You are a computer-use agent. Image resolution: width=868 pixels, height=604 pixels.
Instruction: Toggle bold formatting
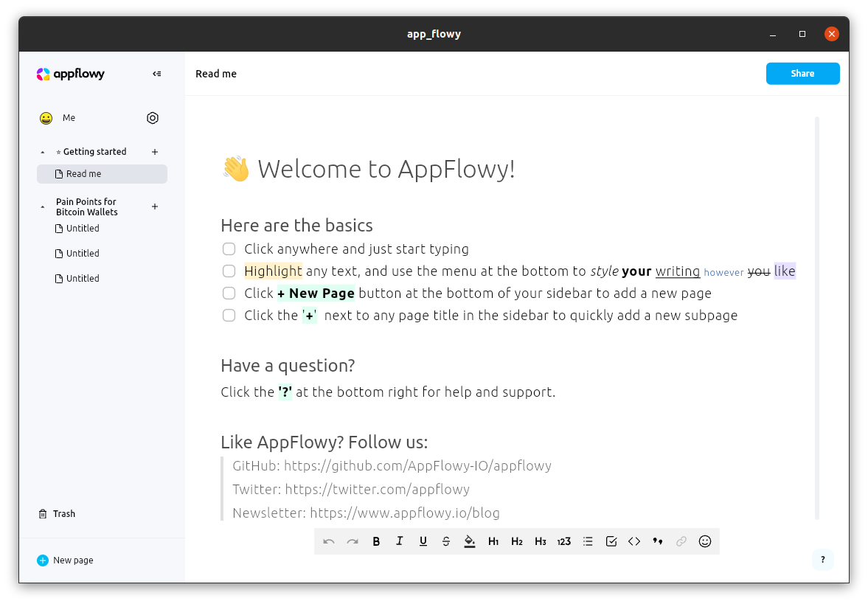(x=376, y=541)
